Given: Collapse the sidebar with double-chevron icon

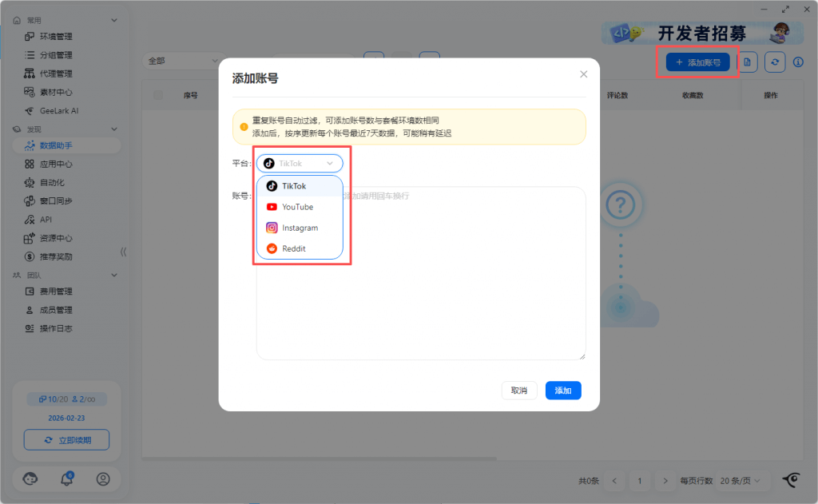Looking at the screenshot, I should (x=123, y=252).
